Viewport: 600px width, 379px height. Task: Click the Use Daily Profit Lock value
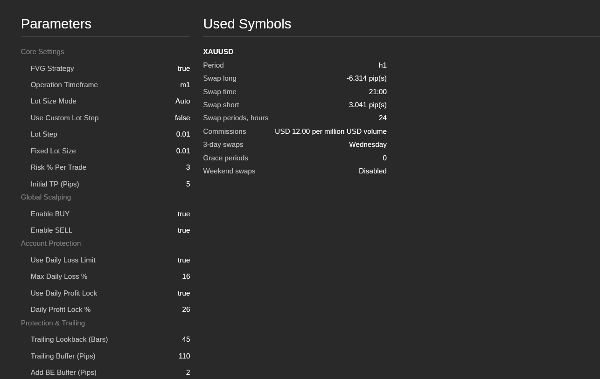(184, 293)
